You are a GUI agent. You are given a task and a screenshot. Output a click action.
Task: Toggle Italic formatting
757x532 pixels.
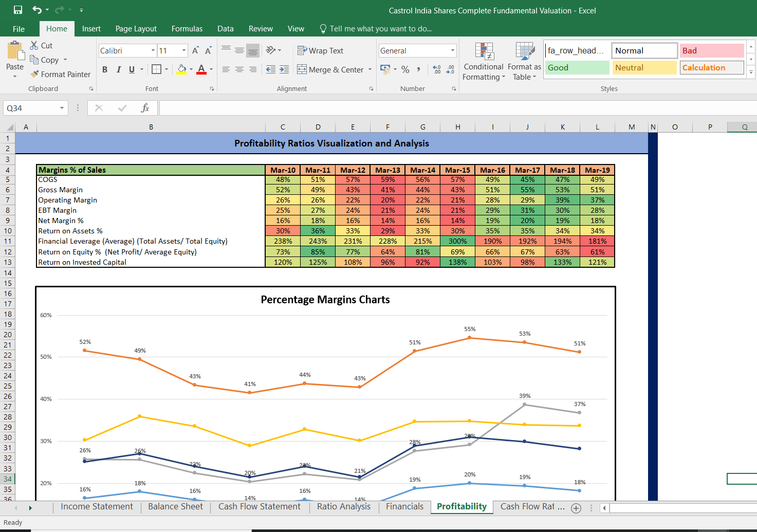(119, 69)
